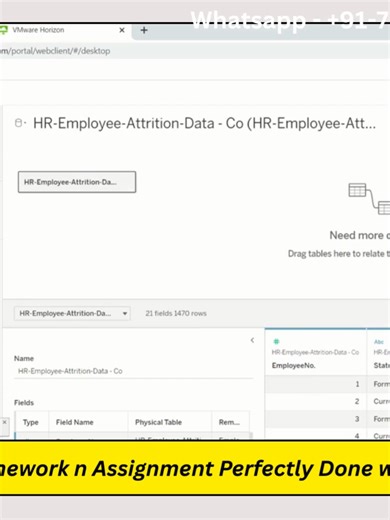390x520 pixels.
Task: Close the VMware Horizon browser tab
Action: coord(122,30)
